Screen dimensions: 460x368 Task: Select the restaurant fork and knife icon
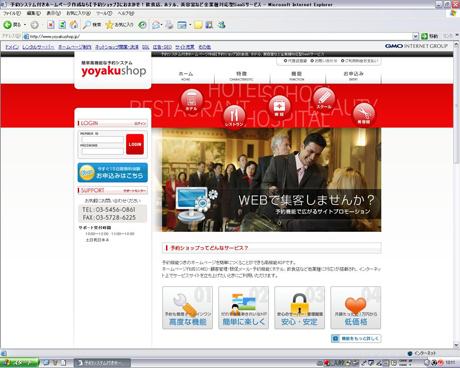point(234,116)
